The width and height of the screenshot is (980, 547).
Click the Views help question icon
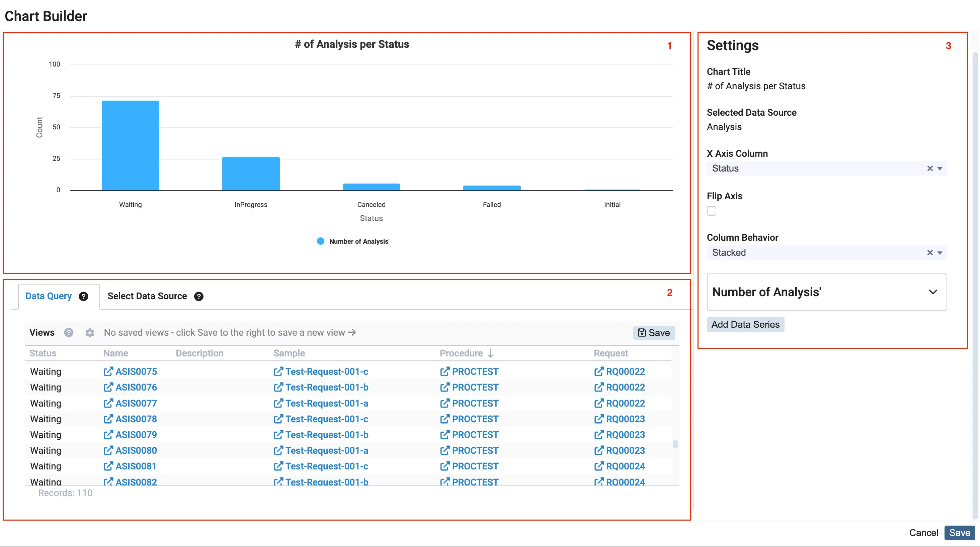(69, 333)
